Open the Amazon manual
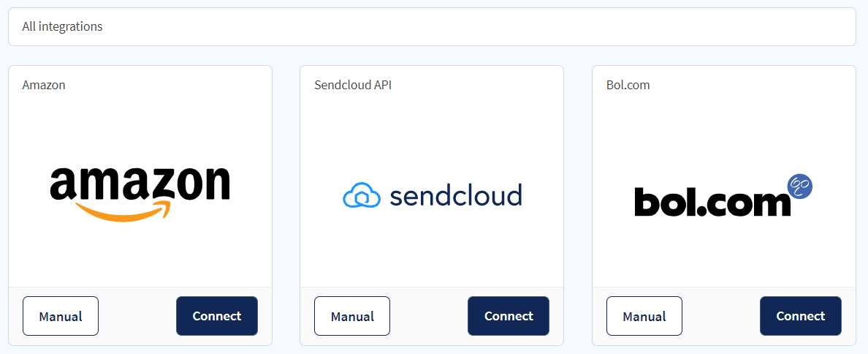The height and width of the screenshot is (354, 868). [61, 316]
